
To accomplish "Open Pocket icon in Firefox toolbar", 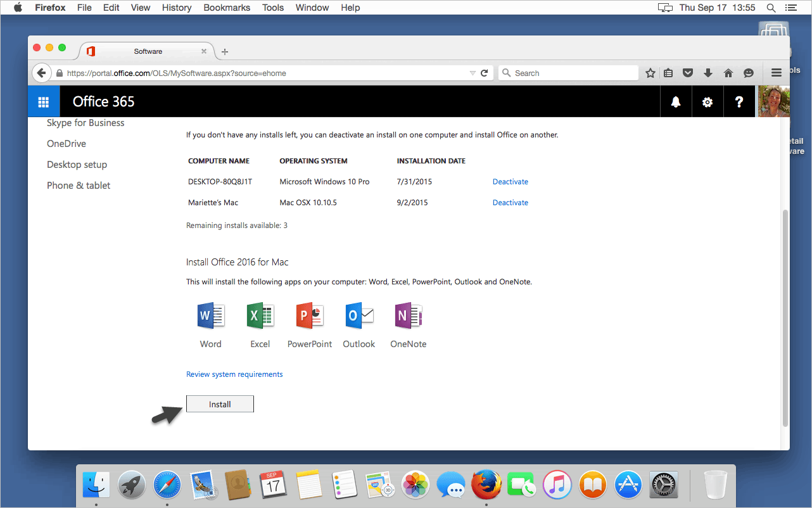I will tap(688, 73).
